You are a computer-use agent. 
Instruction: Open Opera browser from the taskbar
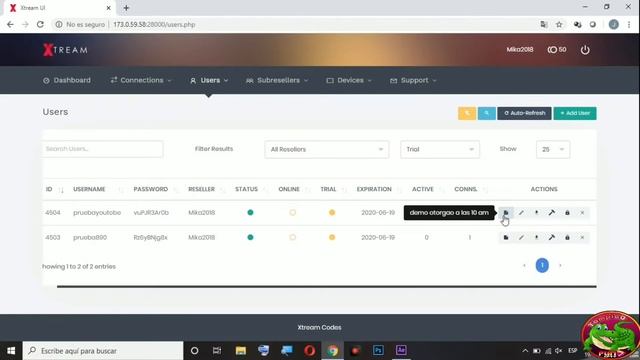tap(309, 351)
